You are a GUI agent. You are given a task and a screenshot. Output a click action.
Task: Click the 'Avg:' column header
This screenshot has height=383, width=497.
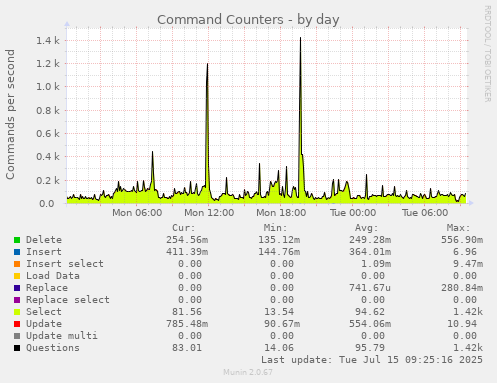coord(366,228)
